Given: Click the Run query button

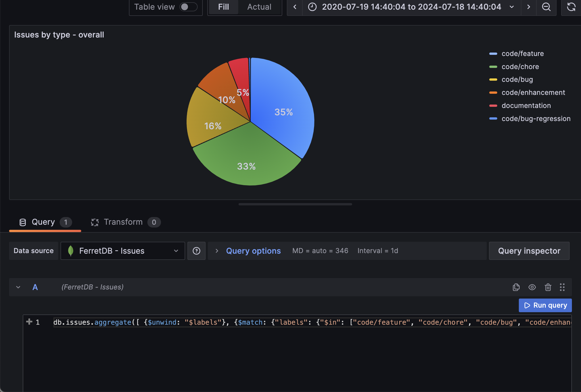Looking at the screenshot, I should [545, 305].
